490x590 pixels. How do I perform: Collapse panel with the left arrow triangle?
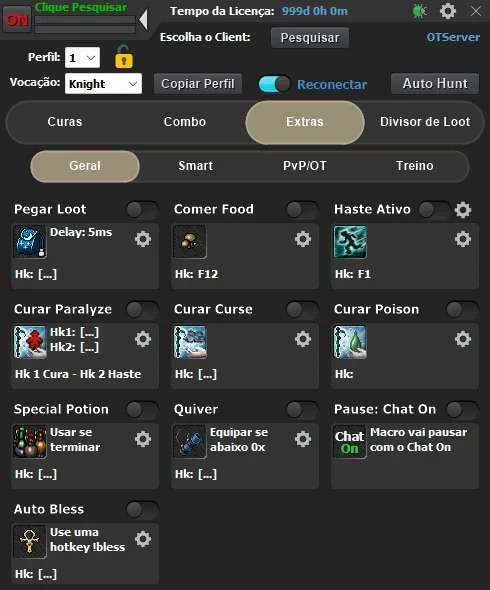tap(143, 20)
